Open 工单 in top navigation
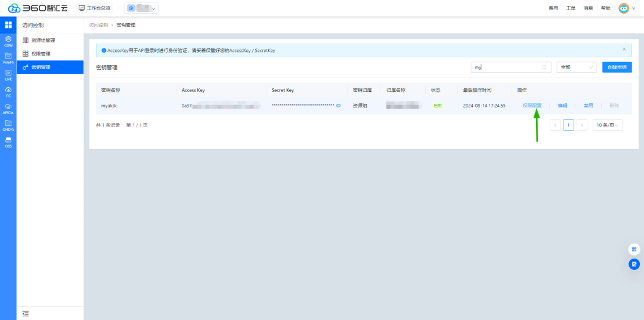The width and height of the screenshot is (644, 320). pyautogui.click(x=571, y=8)
